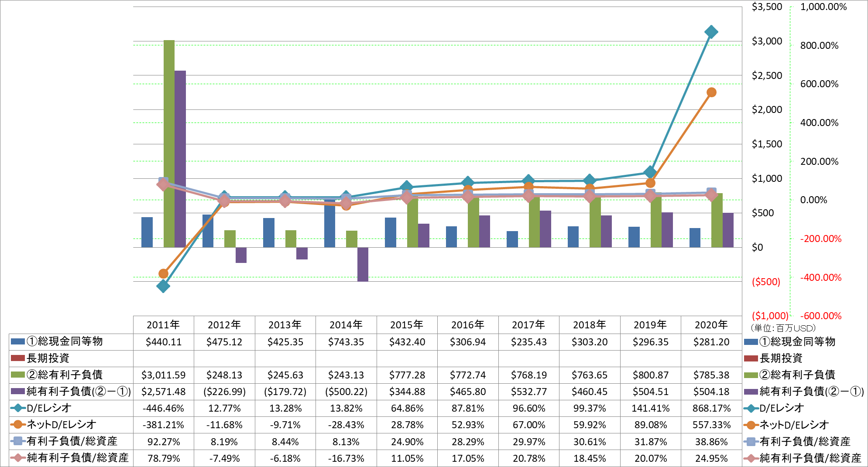Click the 2014年 column header
This screenshot has height=467, width=868.
coord(346,325)
